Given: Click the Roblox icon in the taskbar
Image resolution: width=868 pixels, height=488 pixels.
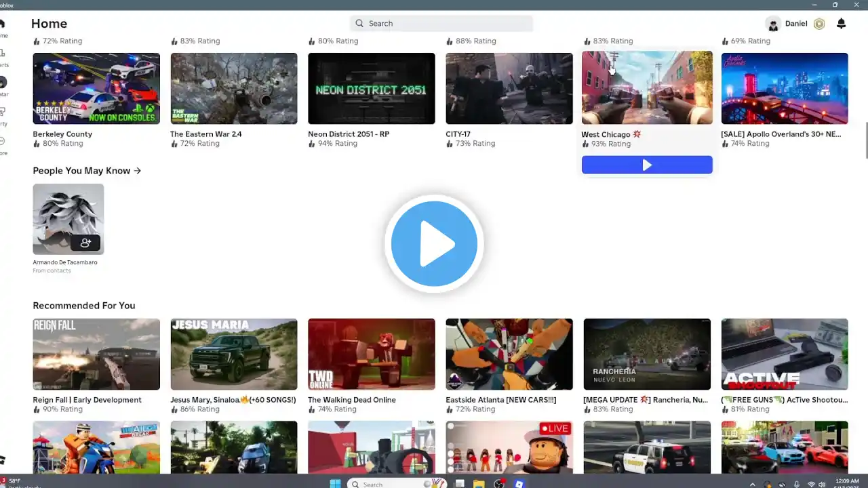Looking at the screenshot, I should [x=519, y=484].
